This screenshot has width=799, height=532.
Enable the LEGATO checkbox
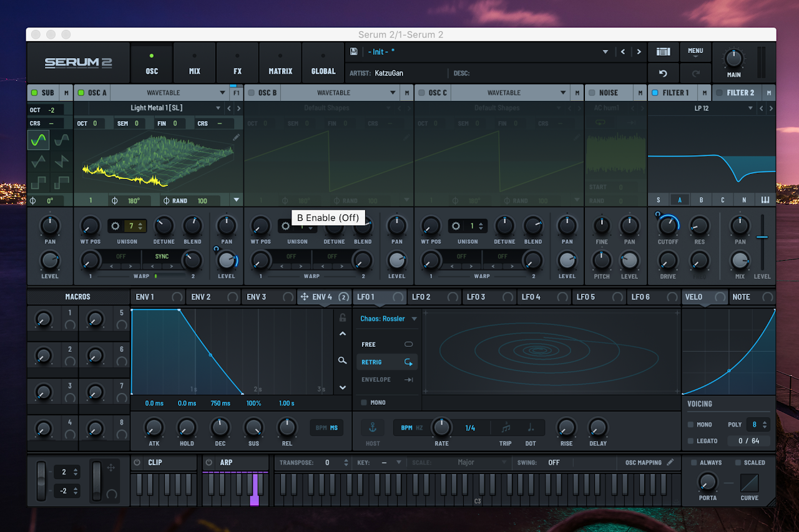pyautogui.click(x=690, y=441)
